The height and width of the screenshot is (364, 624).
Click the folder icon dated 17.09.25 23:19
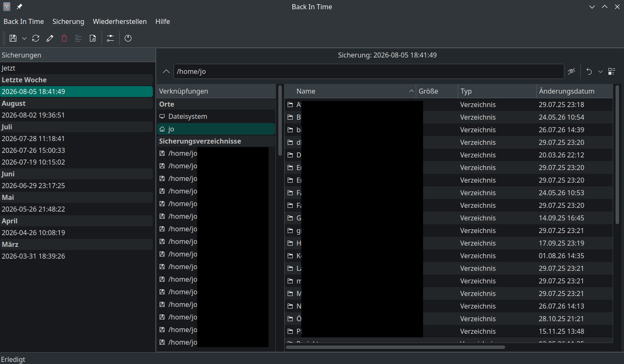290,243
